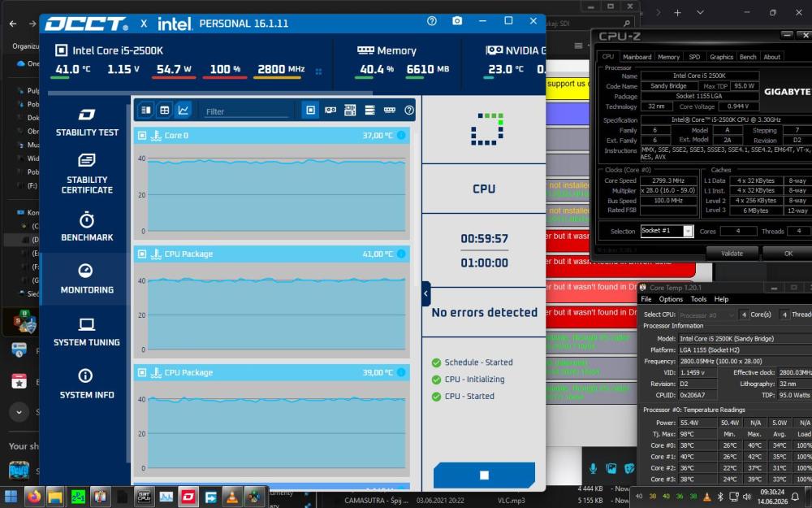Toggle the 41,00 °C CPU Package graph checkbox
The image size is (812, 508).
[142, 254]
